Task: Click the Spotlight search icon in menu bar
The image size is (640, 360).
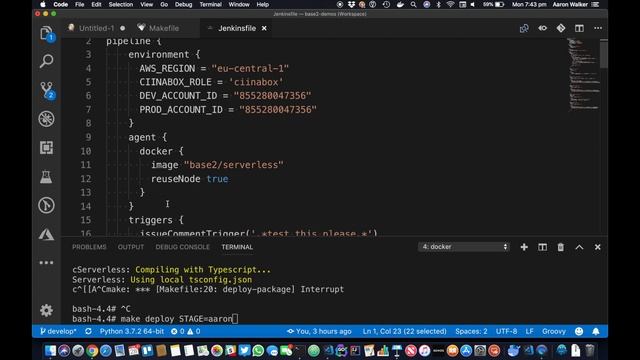Action: 413,4
